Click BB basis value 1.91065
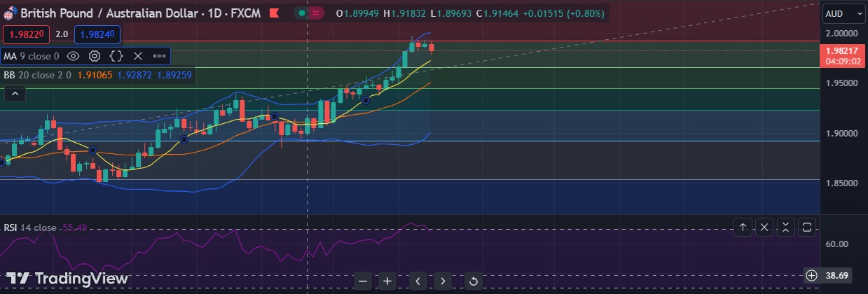This screenshot has width=868, height=294. [94, 75]
